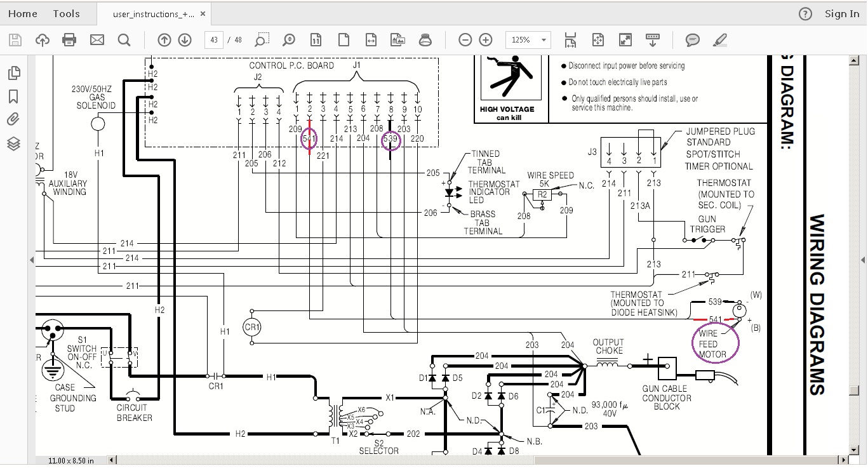
Task: Open the Bookmarks side panel
Action: [13, 97]
